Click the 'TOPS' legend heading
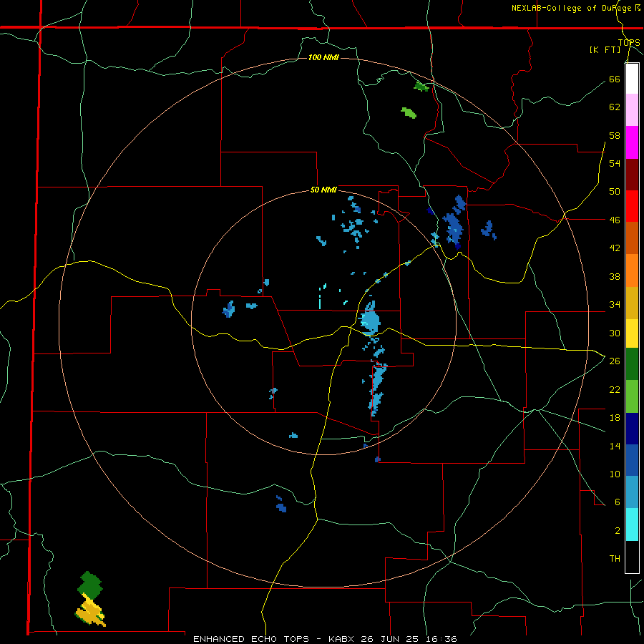 (x=629, y=43)
